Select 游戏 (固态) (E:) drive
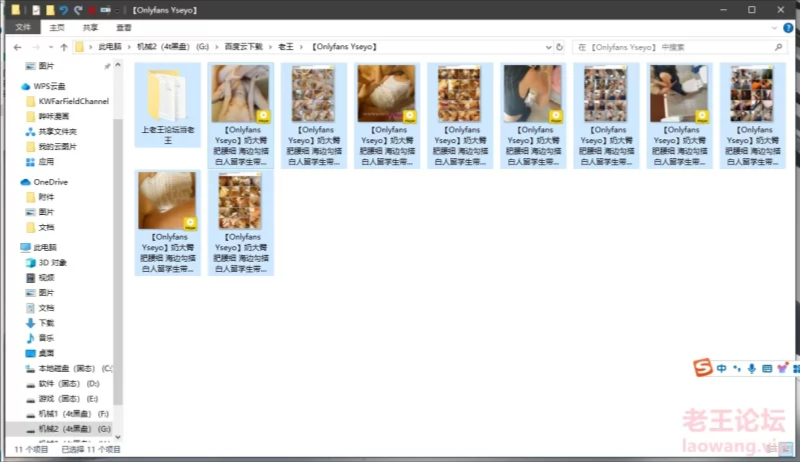 pos(68,398)
